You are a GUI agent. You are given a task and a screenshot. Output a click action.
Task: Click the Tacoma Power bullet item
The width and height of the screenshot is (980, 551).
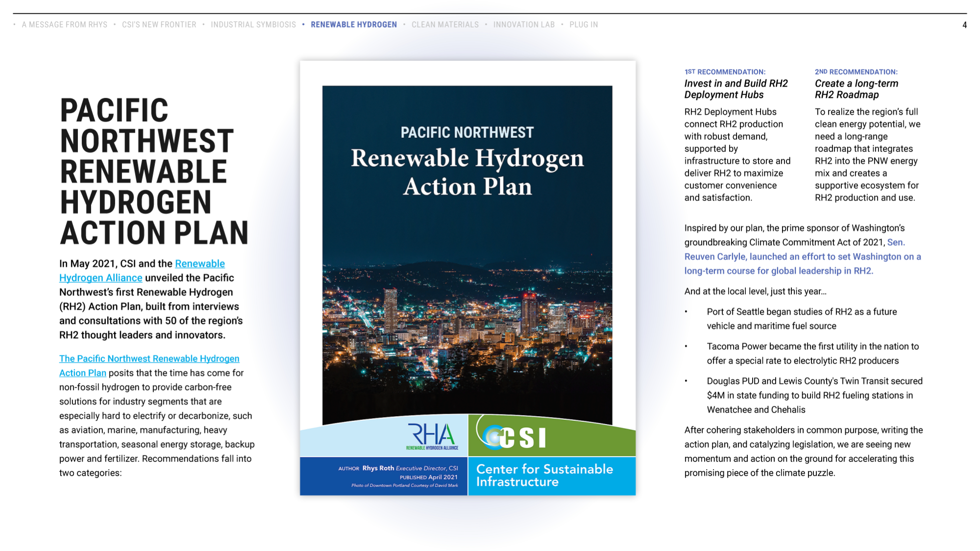coord(812,353)
